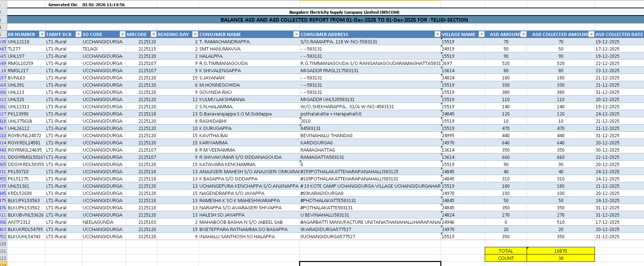The width and height of the screenshot is (644, 266).
Task: Open the READING DAY filter dropdown
Action: [x=195, y=34]
